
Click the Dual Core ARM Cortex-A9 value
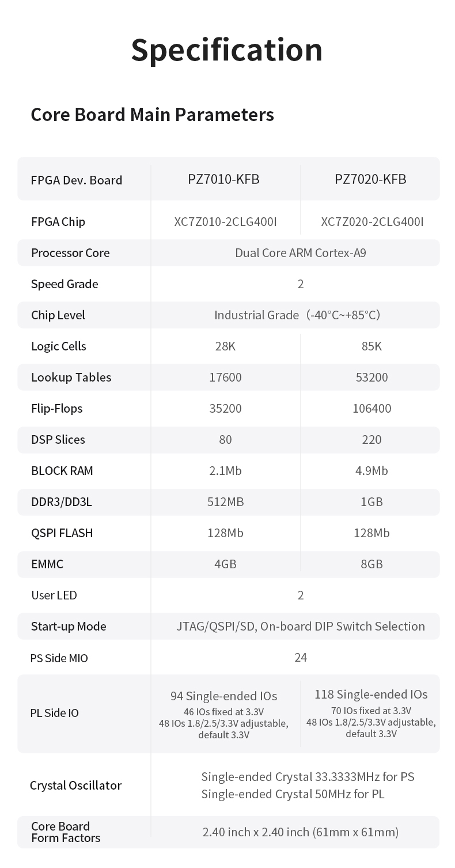coord(300,253)
